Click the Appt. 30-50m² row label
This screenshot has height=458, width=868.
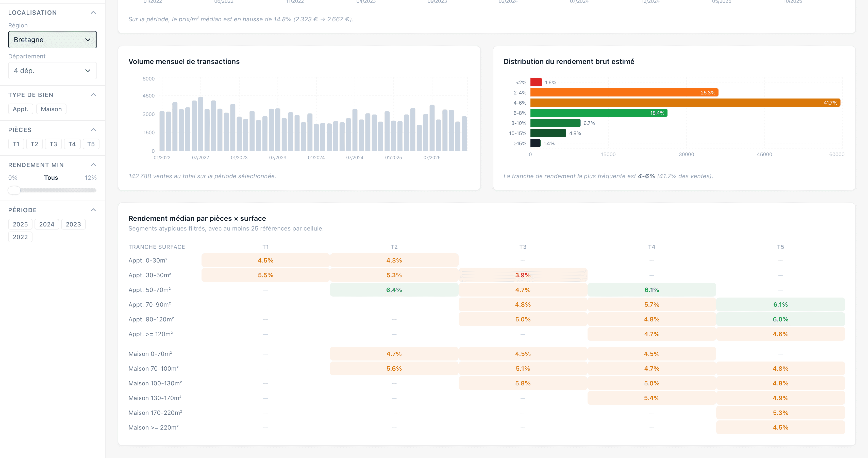point(149,275)
